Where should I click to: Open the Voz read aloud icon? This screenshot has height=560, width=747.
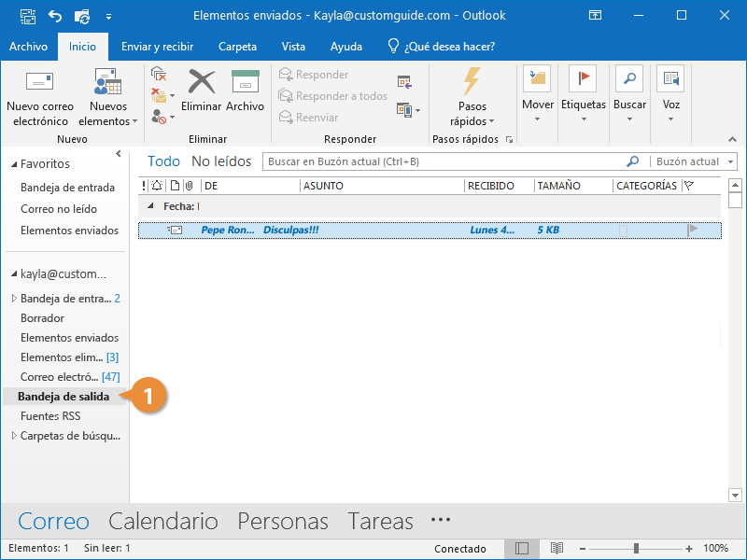click(670, 79)
